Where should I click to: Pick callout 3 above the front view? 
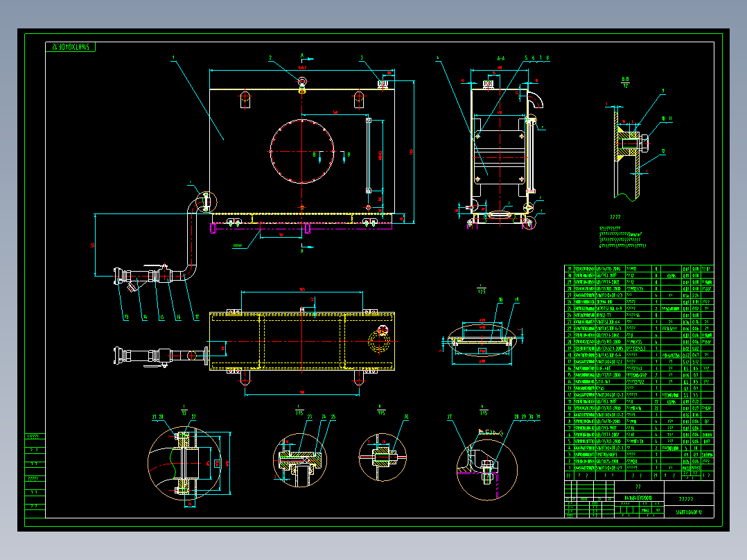362,58
